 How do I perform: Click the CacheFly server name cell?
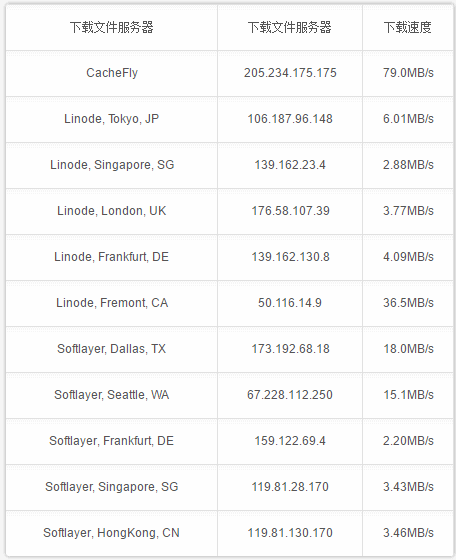(x=112, y=73)
